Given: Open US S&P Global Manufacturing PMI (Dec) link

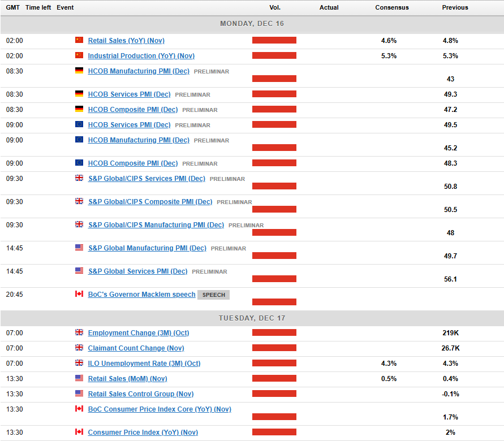Looking at the screenshot, I should (x=147, y=248).
